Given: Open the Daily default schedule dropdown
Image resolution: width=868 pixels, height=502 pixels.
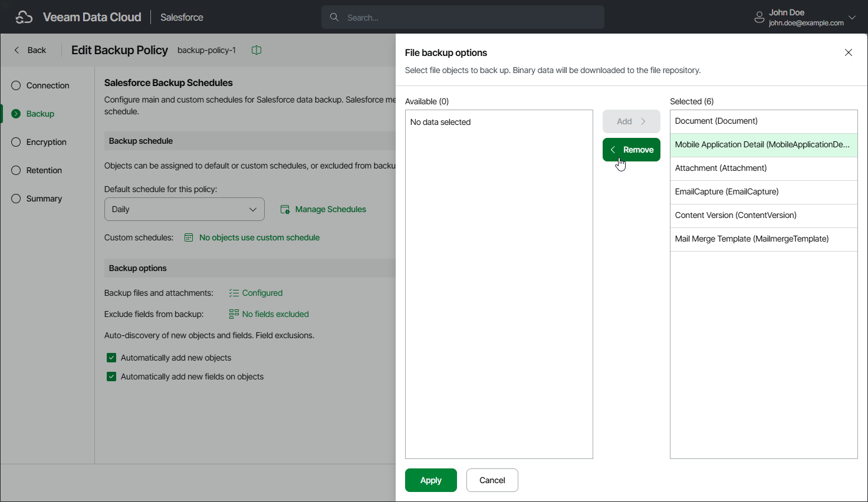Looking at the screenshot, I should pyautogui.click(x=185, y=209).
